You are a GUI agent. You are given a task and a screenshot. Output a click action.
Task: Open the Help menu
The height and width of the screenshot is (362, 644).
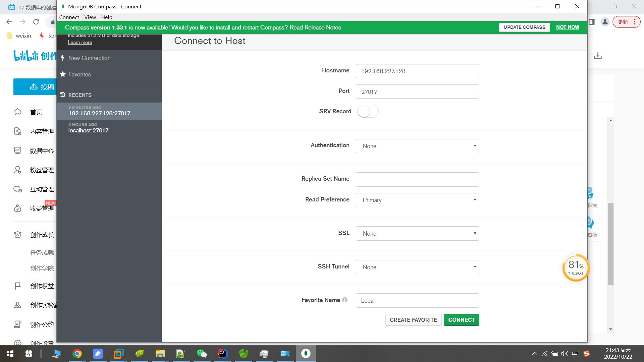click(107, 17)
